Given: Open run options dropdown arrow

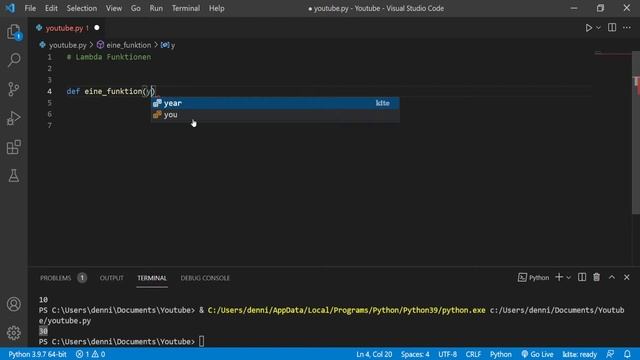Looking at the screenshot, I should 598,28.
